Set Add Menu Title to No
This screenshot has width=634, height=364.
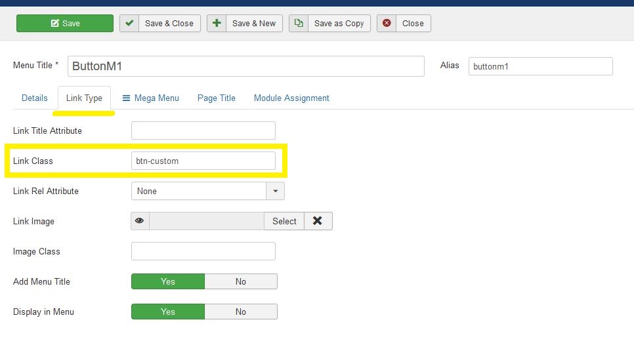pyautogui.click(x=241, y=281)
